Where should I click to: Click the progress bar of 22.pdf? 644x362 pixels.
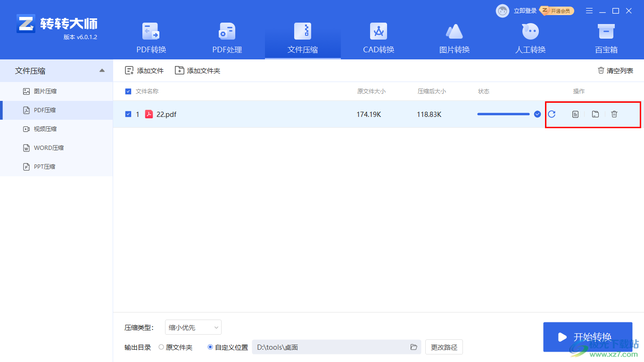tap(504, 114)
